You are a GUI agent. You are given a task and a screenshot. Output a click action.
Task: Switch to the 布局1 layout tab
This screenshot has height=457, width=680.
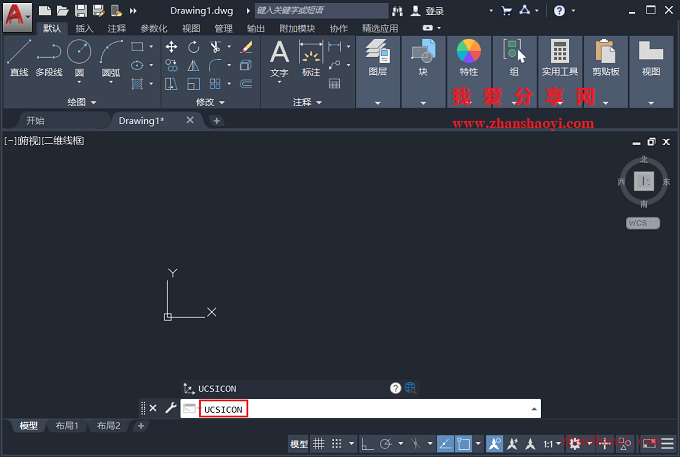(67, 426)
